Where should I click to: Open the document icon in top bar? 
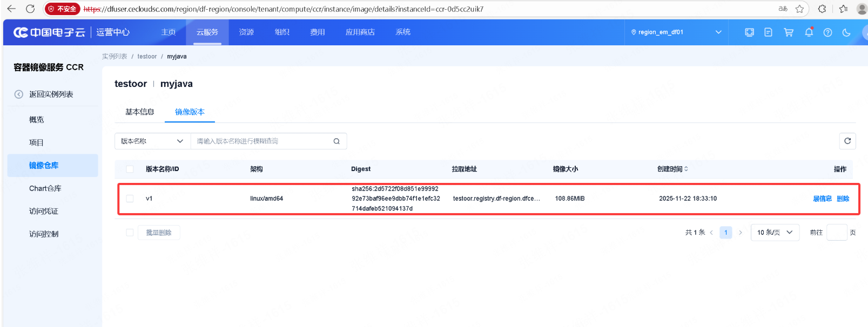click(768, 32)
